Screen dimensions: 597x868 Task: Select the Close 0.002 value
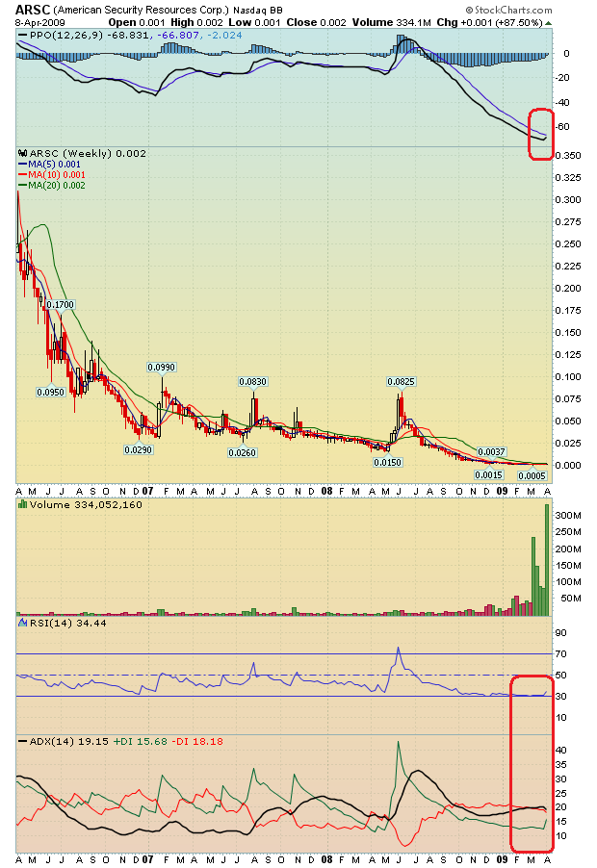316,23
